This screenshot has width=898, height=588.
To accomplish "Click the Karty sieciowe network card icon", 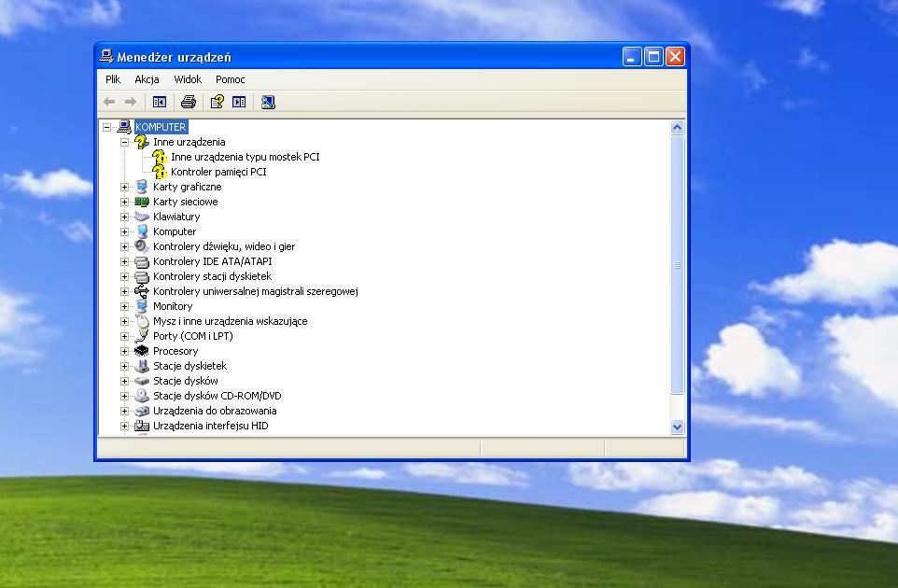I will pos(142,202).
